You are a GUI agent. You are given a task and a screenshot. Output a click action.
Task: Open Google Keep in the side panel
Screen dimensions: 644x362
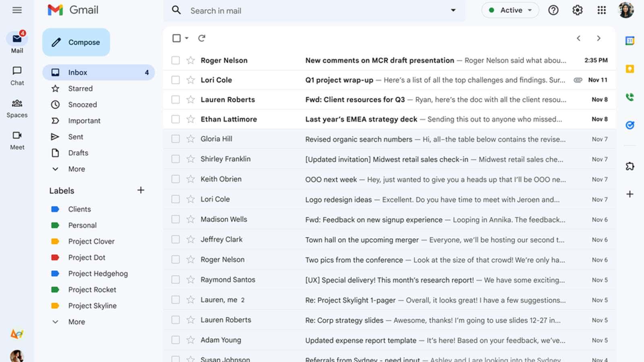click(x=630, y=68)
